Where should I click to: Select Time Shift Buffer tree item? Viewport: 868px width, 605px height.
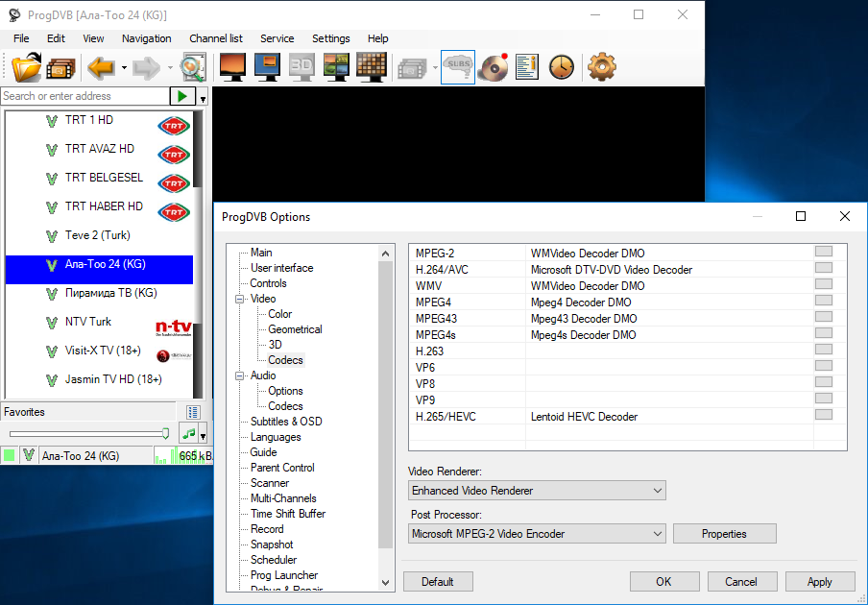click(x=288, y=514)
